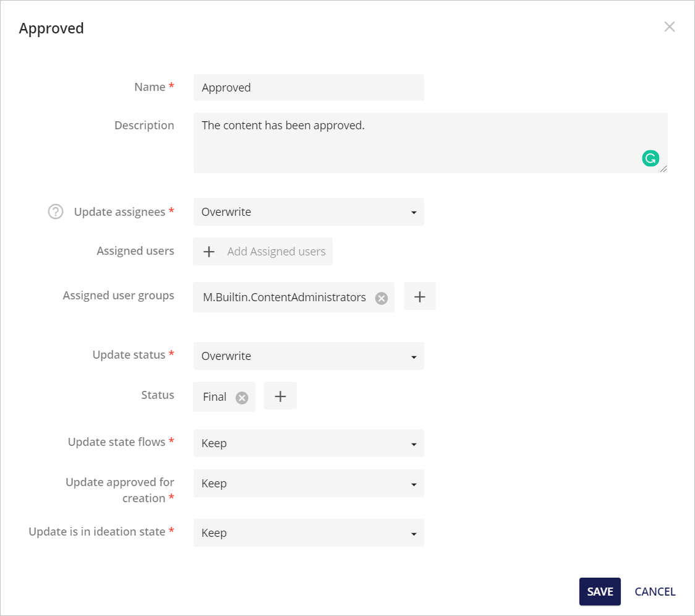Viewport: 695px width, 616px height.
Task: Click plus icon to add another status
Action: point(280,396)
